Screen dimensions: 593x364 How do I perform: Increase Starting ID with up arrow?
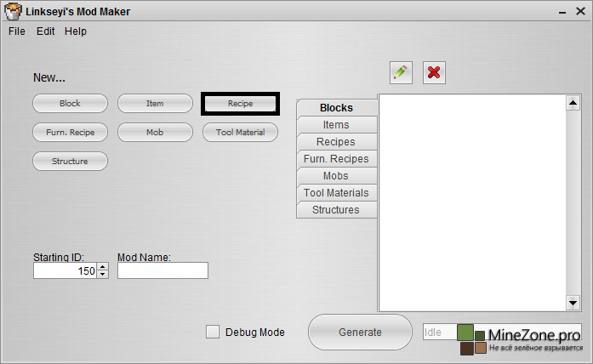coord(103,267)
